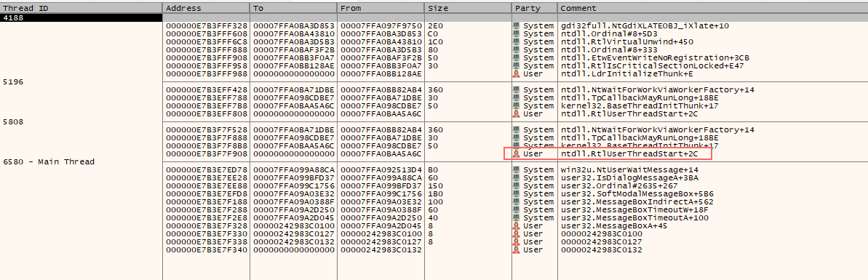Click System icon in row 000000E7B3EFF788
Screen dimensions: 868x280
(x=517, y=98)
